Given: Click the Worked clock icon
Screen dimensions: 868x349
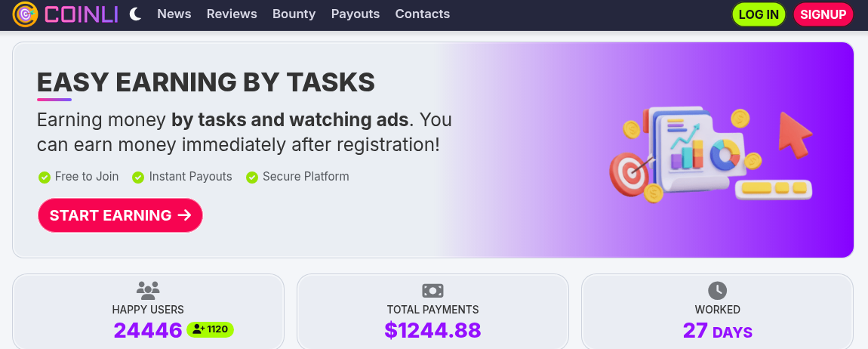Looking at the screenshot, I should tap(718, 290).
